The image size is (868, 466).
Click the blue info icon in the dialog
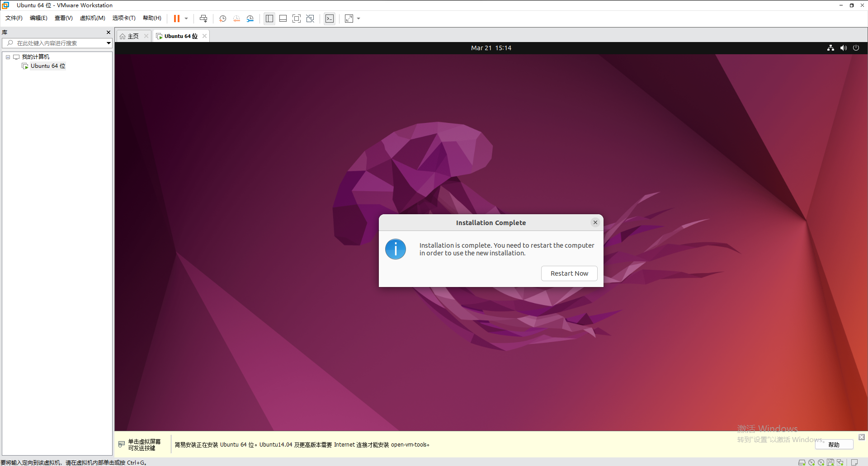[396, 249]
